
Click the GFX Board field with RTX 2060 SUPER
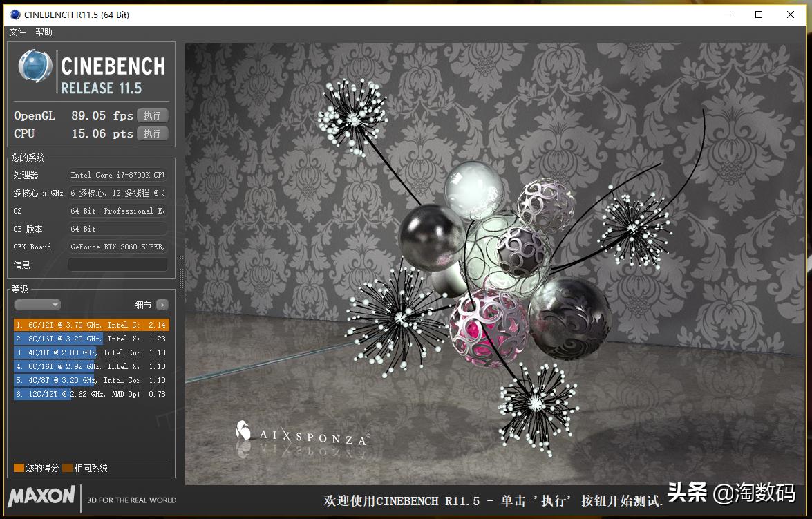(117, 247)
